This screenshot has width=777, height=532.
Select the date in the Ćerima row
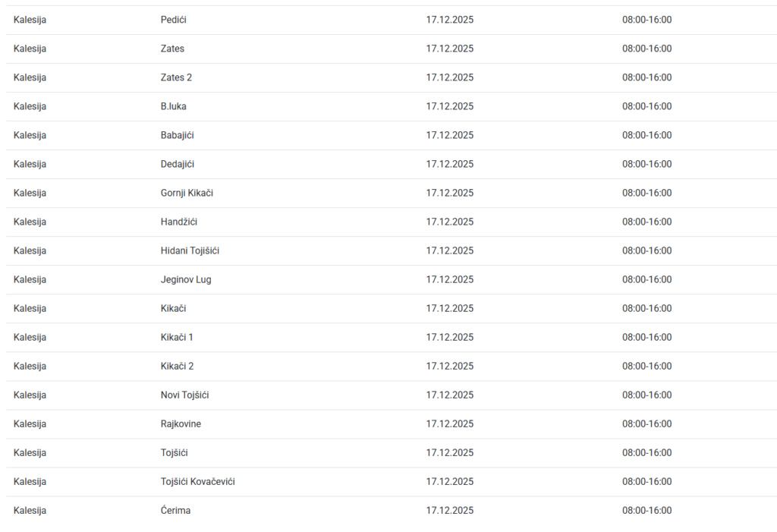click(x=449, y=510)
